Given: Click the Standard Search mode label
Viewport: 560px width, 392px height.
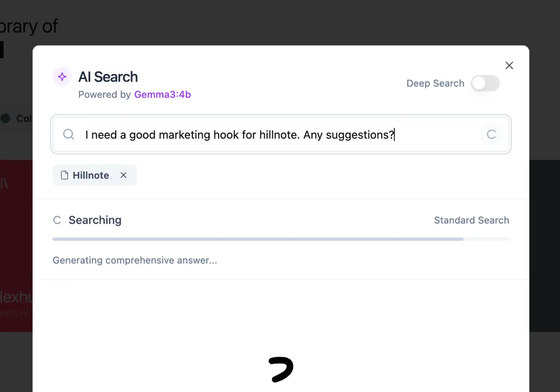Looking at the screenshot, I should [471, 220].
